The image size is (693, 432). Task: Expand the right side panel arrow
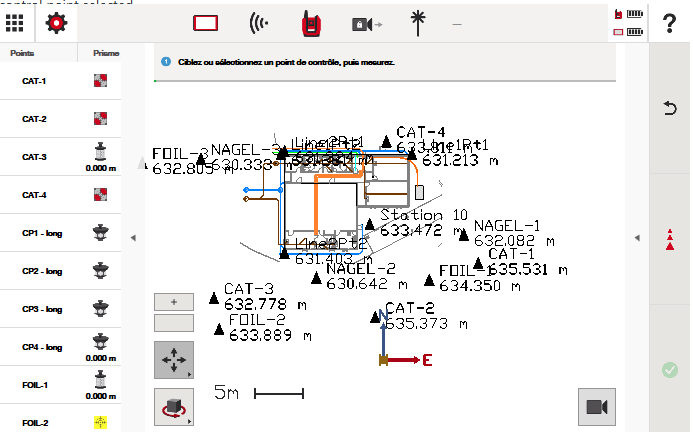tap(638, 237)
